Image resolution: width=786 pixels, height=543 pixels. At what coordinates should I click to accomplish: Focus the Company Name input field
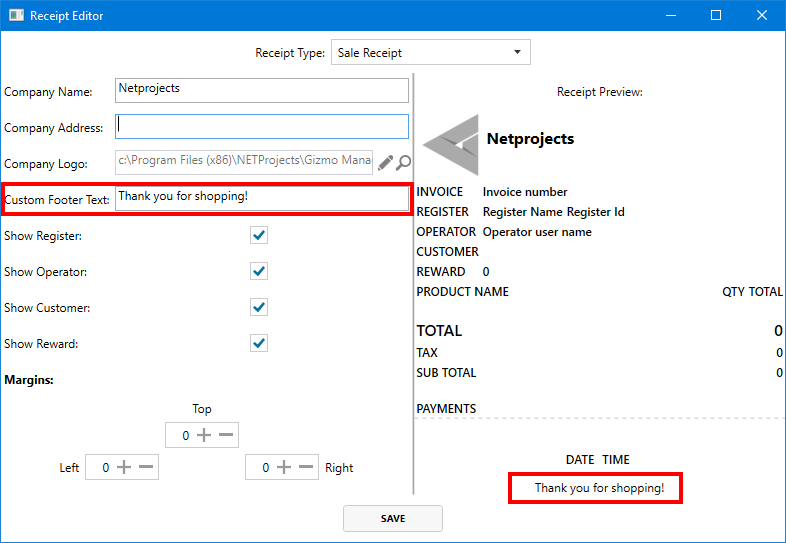click(x=262, y=90)
